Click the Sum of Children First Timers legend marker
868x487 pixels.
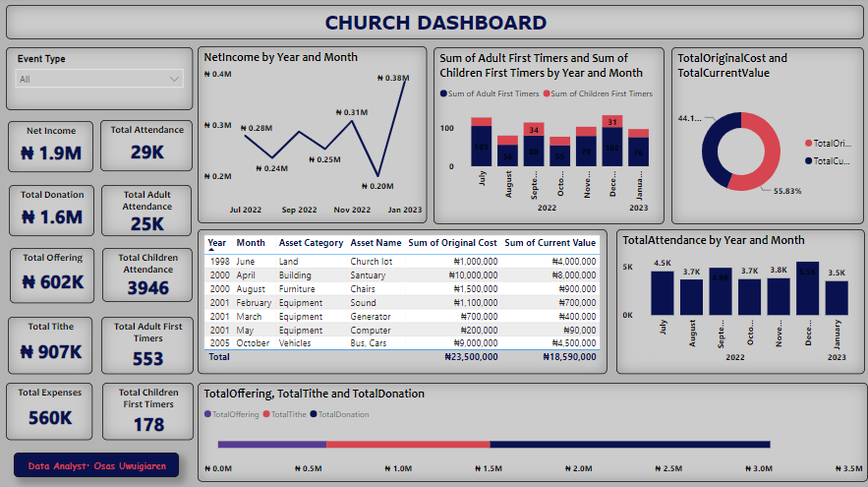click(546, 94)
